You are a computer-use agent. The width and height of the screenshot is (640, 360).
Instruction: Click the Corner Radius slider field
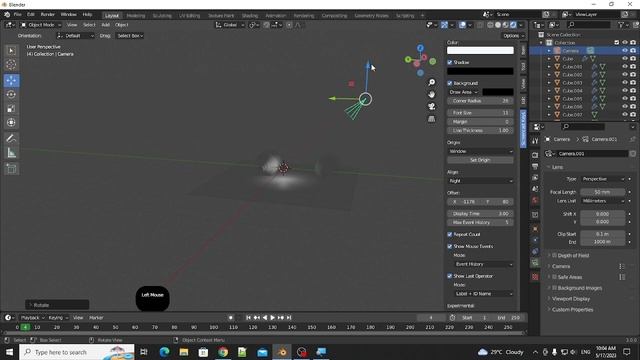click(x=480, y=101)
